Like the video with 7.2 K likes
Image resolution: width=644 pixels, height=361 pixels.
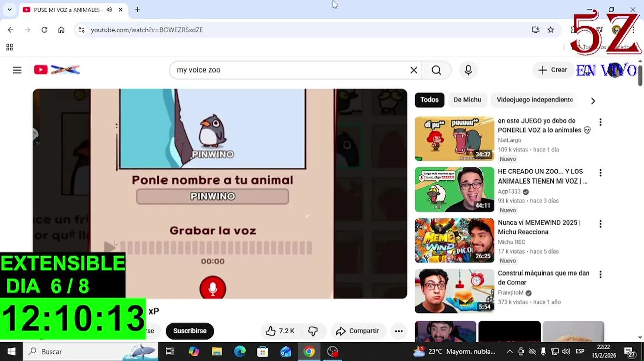click(x=280, y=331)
